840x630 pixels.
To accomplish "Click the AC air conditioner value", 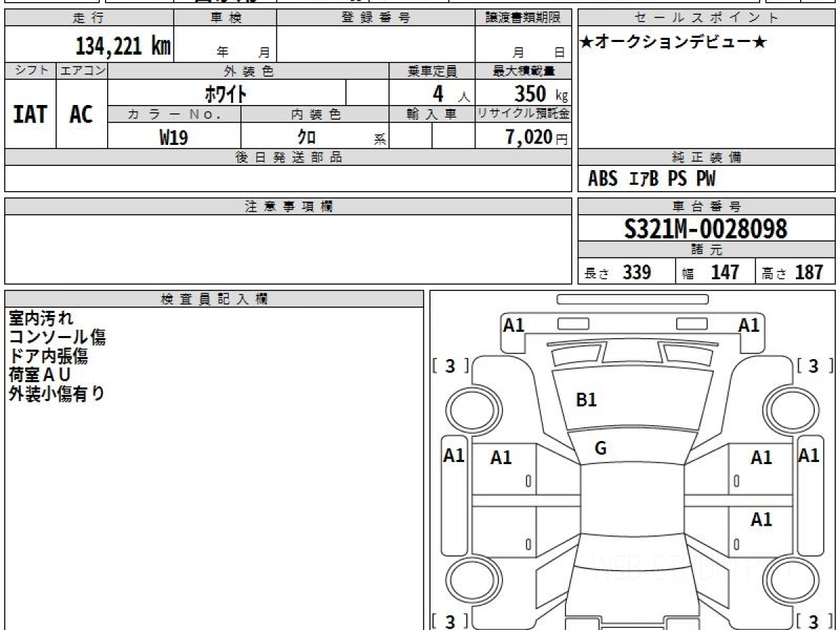I will point(81,114).
